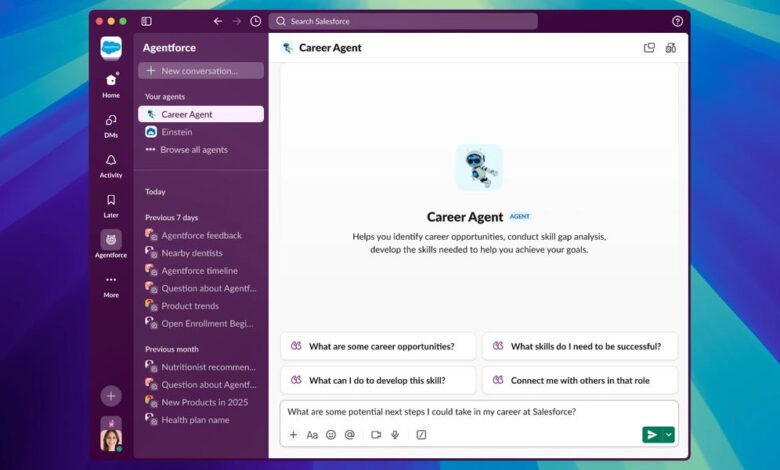This screenshot has width=780, height=470.
Task: Open Home in the sidebar
Action: [x=111, y=86]
